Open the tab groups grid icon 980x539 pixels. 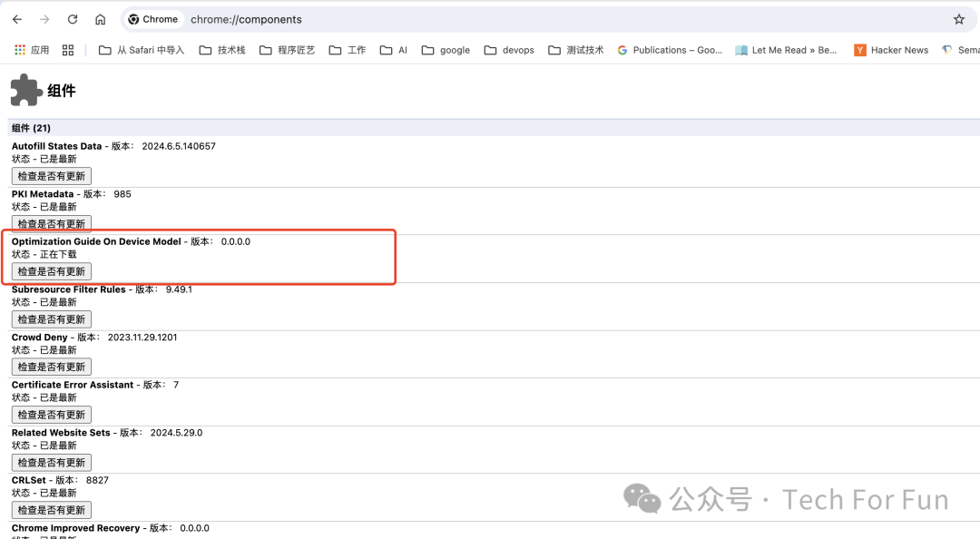coord(68,50)
